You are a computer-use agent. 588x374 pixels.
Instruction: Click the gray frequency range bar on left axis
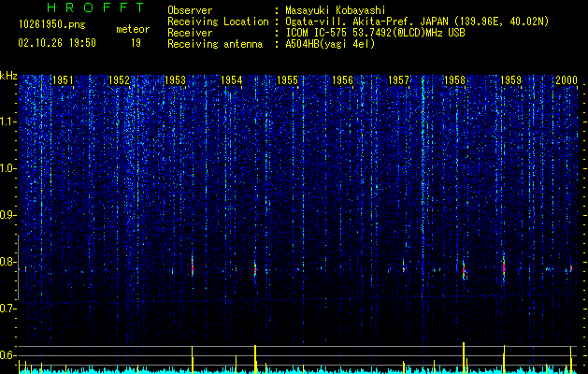point(18,267)
